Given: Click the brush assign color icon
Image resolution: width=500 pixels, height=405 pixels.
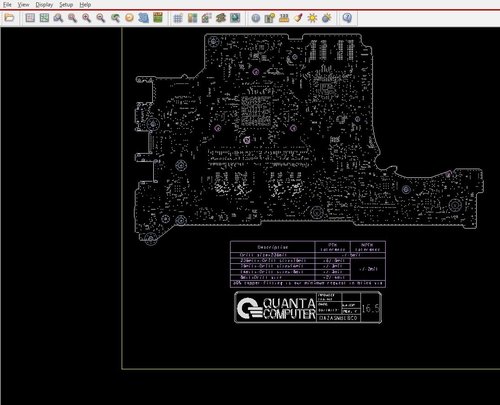Looking at the screenshot, I should pyautogui.click(x=298, y=18).
